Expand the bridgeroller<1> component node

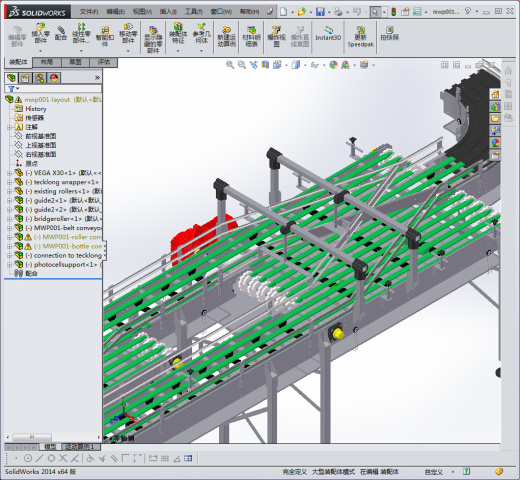9,219
